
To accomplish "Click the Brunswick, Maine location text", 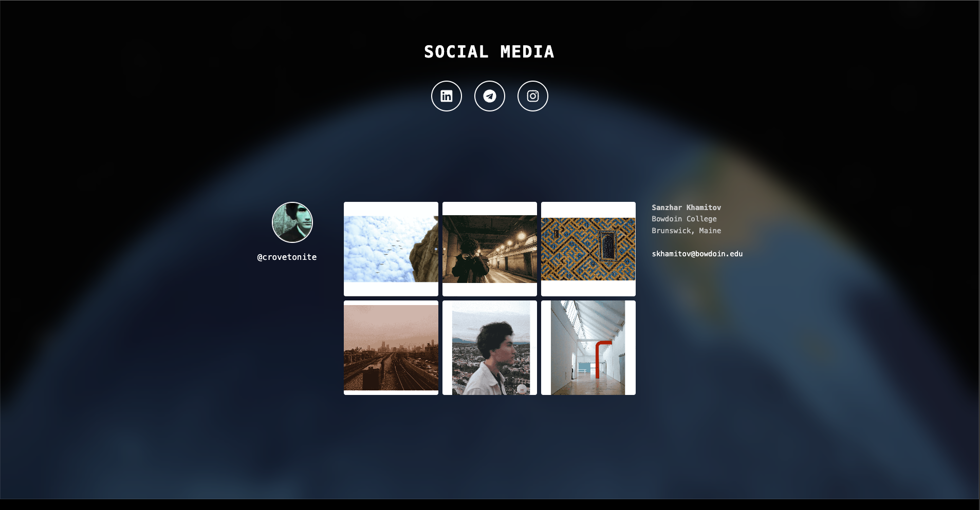I will click(x=686, y=231).
